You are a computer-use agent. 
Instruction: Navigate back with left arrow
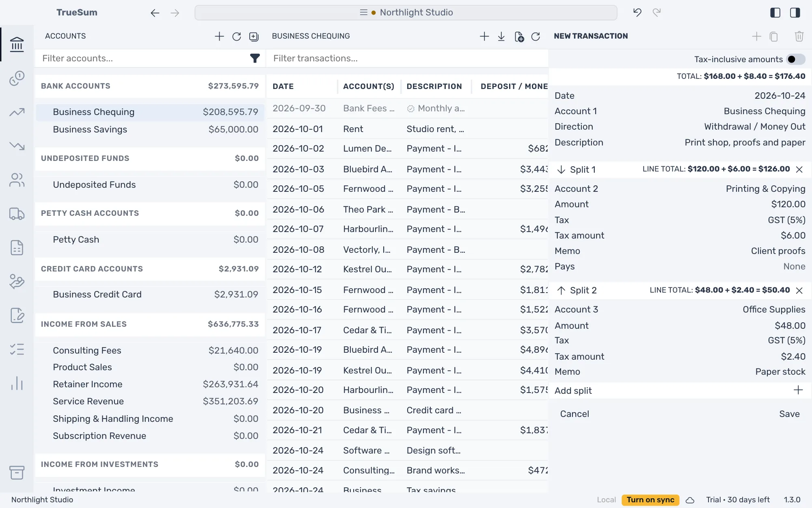coord(155,13)
